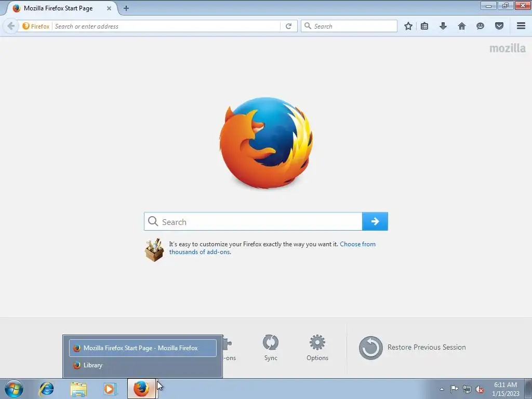Viewport: 532px width, 399px height.
Task: Open a new tab with plus button
Action: tap(126, 8)
